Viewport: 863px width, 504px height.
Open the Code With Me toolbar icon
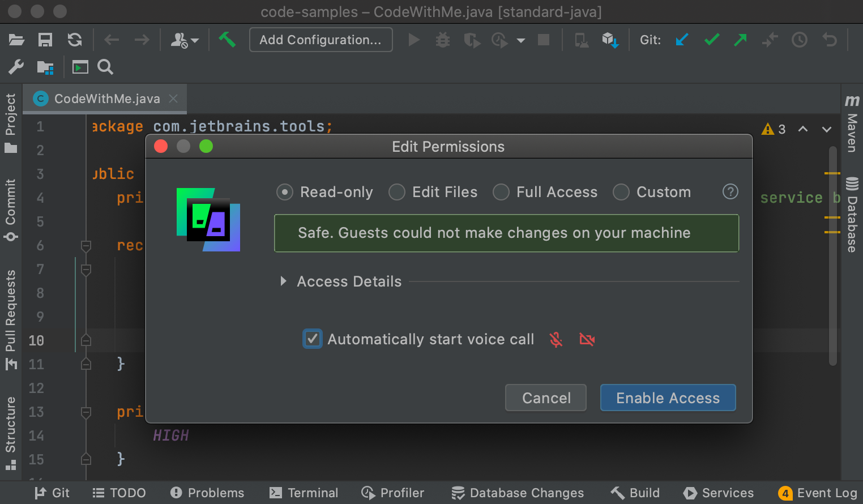tap(184, 40)
